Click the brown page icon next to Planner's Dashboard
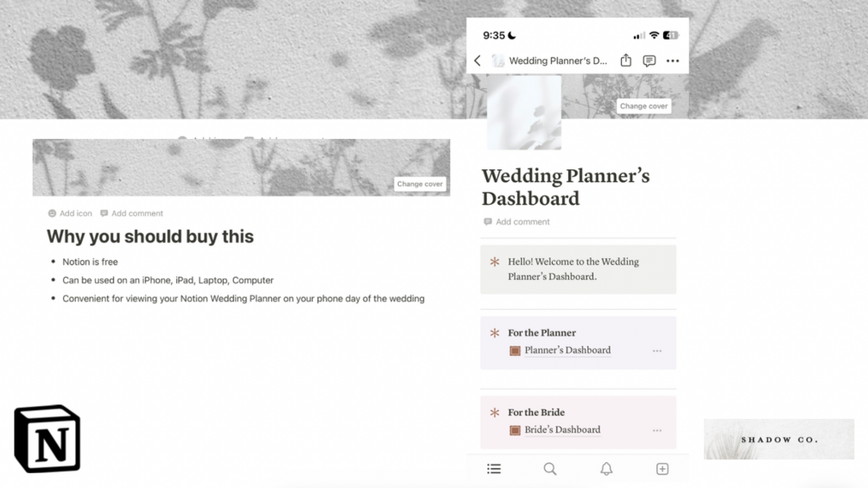868x488 pixels. click(515, 351)
